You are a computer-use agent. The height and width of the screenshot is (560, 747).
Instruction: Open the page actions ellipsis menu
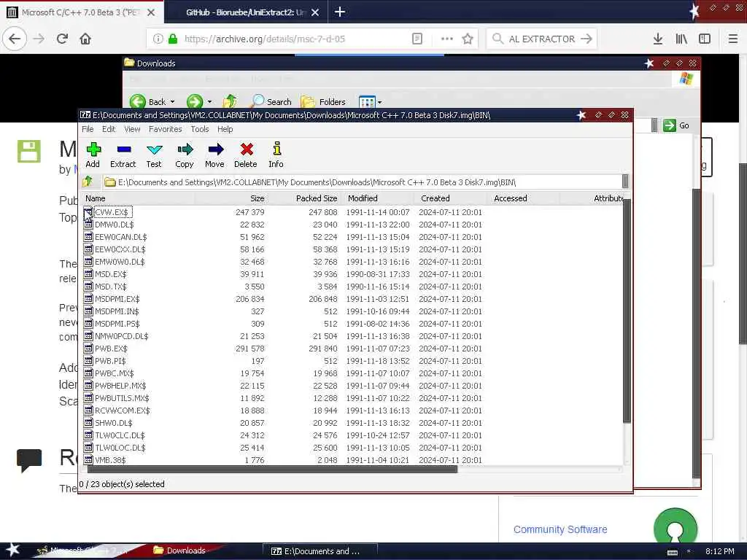pos(447,39)
